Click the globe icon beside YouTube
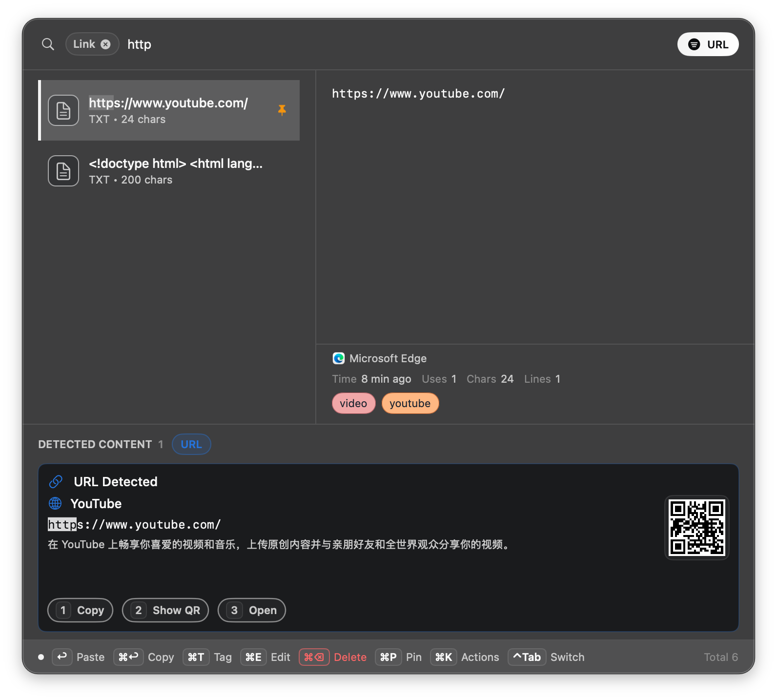The image size is (777, 700). pyautogui.click(x=55, y=503)
